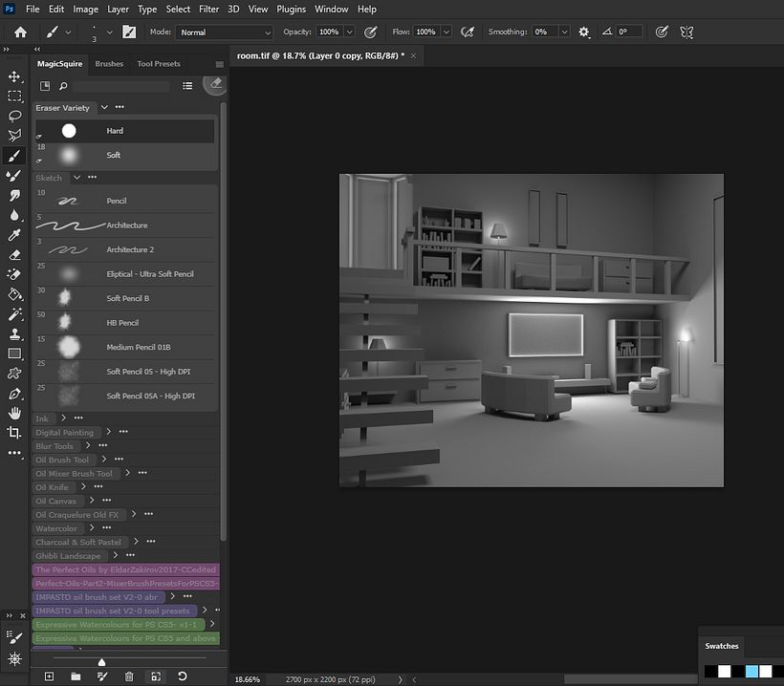Click the MagicSquire search field
The height and width of the screenshot is (686, 784).
(x=121, y=86)
